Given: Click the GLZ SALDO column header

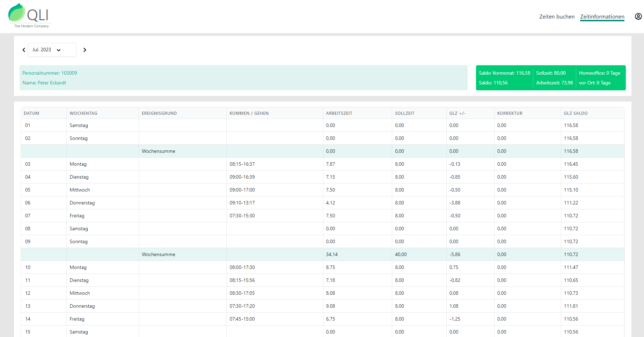Looking at the screenshot, I should coord(575,113).
